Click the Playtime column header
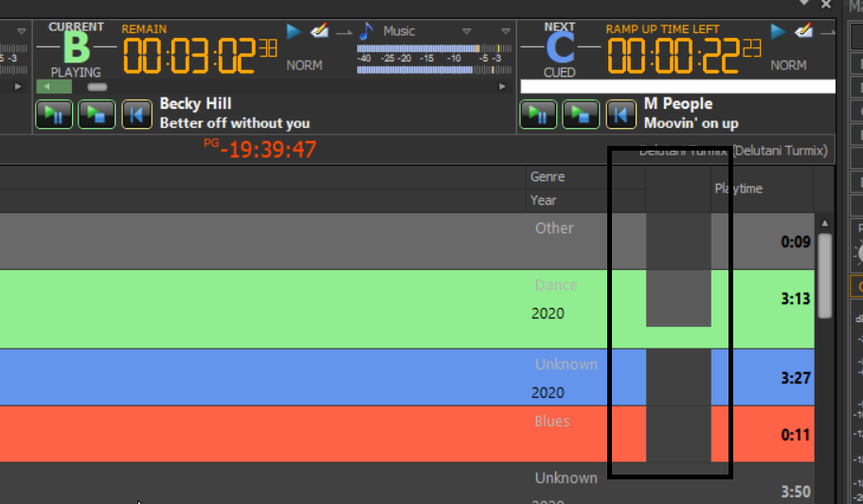 pos(738,189)
